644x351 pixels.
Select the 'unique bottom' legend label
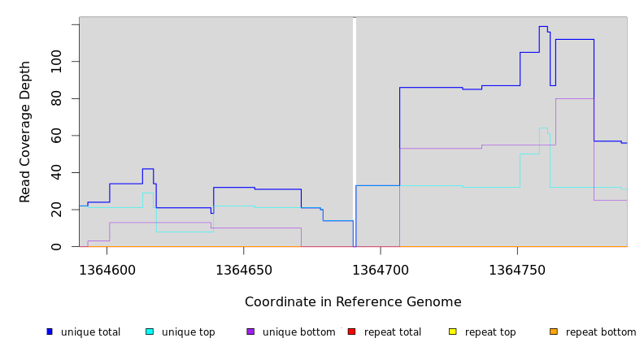[x=298, y=332]
